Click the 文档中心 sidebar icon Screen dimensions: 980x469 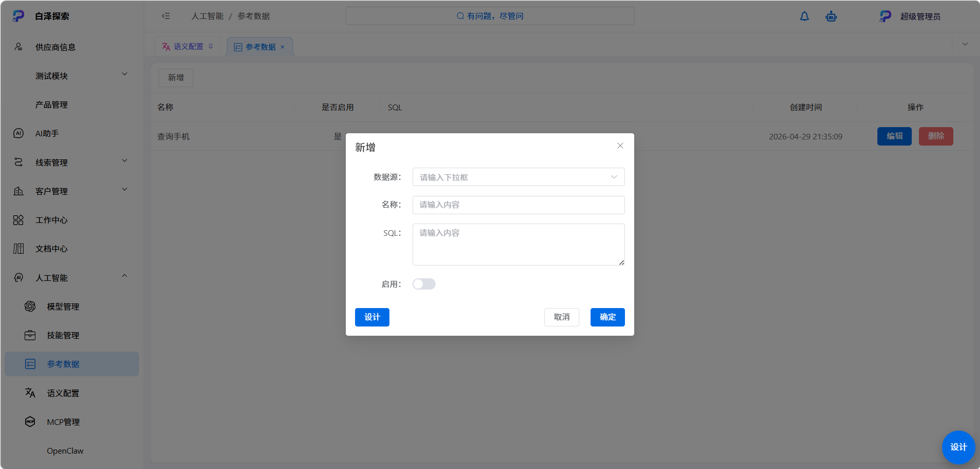(18, 249)
